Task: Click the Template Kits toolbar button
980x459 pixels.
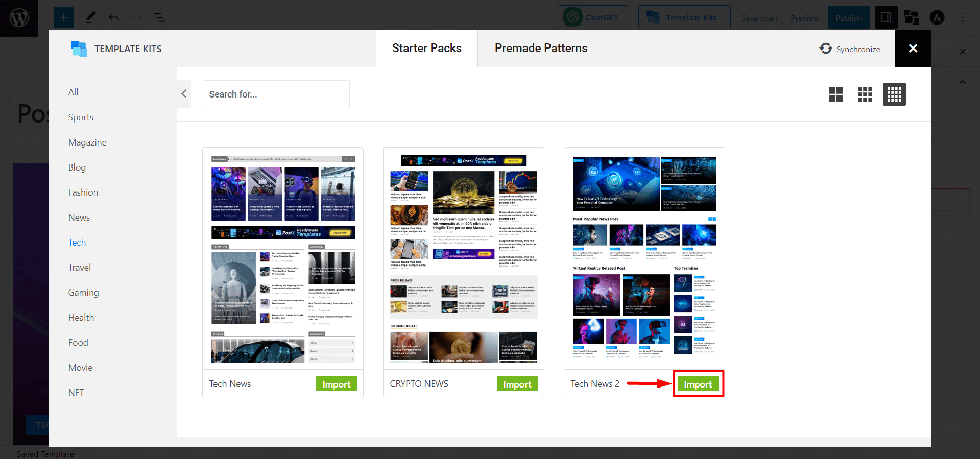Action: [x=684, y=17]
